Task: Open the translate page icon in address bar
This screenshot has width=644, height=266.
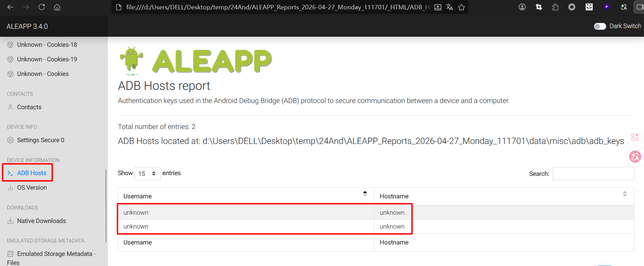Action: [450, 7]
